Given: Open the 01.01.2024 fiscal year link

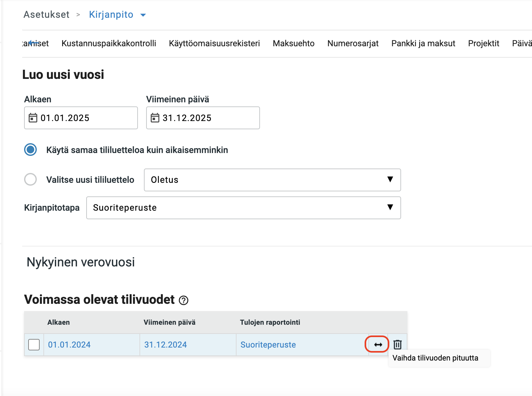Looking at the screenshot, I should 69,345.
